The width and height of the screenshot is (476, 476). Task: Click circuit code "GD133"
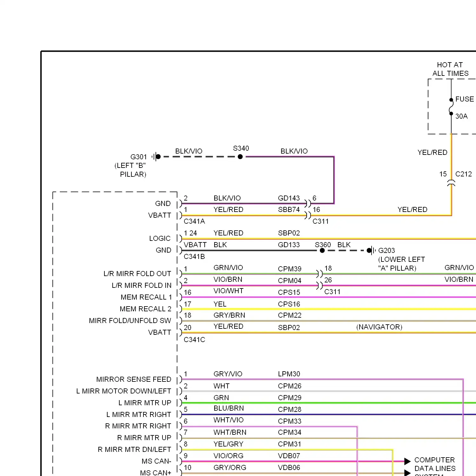coord(289,245)
